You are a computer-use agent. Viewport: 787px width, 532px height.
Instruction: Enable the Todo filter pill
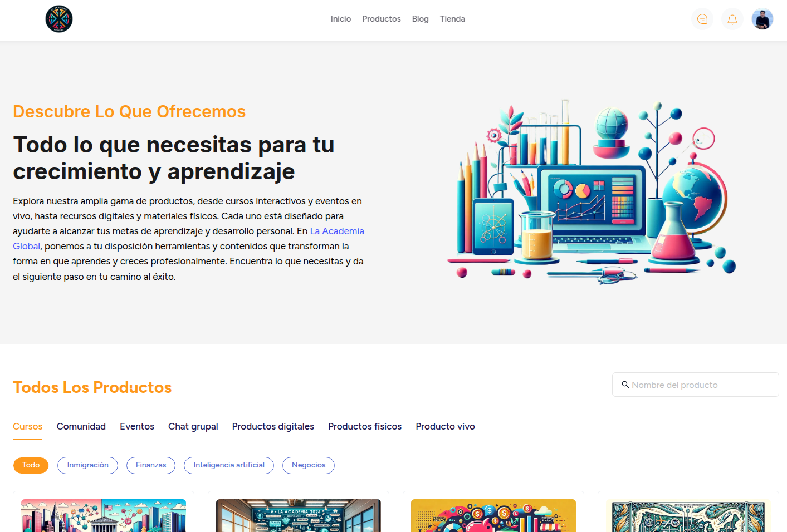click(x=31, y=465)
